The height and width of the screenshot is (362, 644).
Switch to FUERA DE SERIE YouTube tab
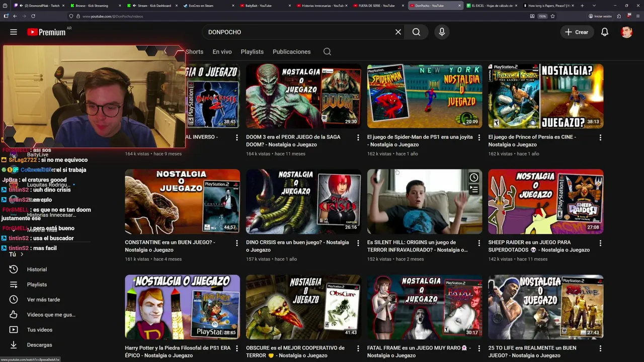click(x=379, y=6)
